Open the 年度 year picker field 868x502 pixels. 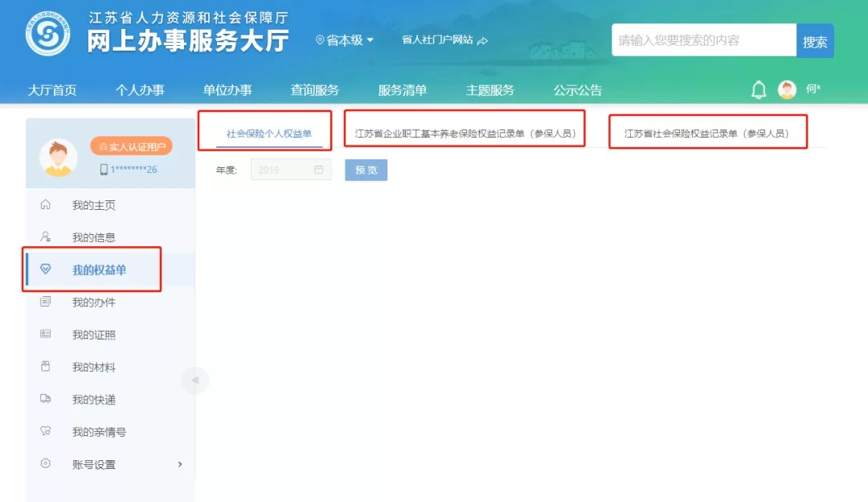290,170
